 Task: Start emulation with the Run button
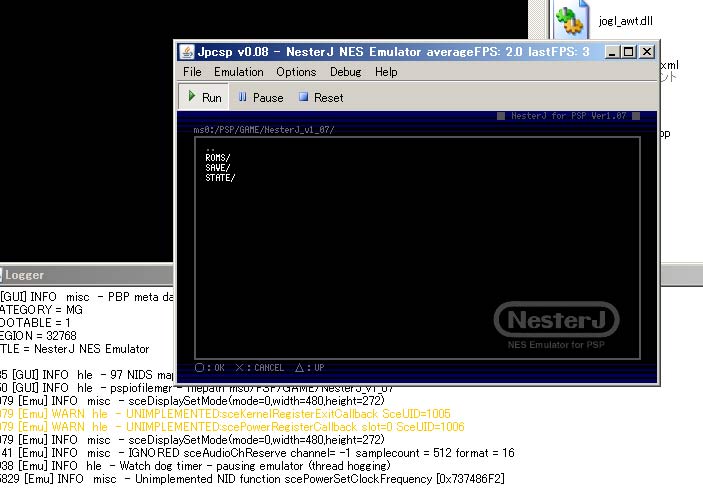[x=204, y=97]
